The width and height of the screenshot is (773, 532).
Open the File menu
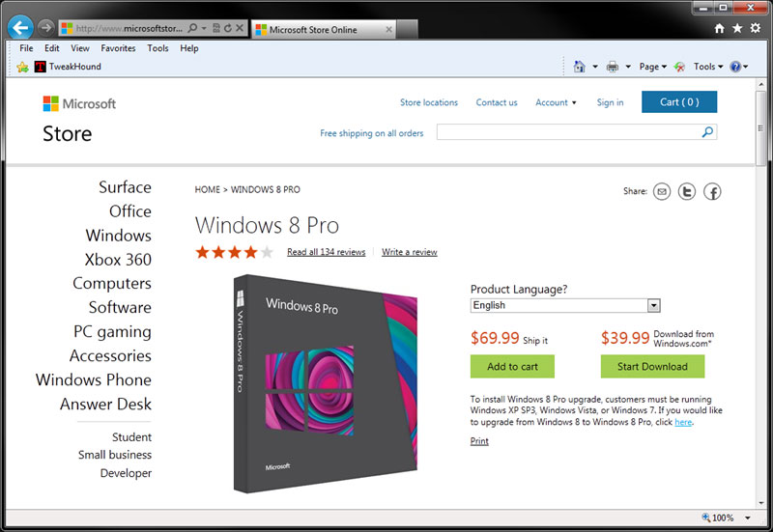point(27,48)
